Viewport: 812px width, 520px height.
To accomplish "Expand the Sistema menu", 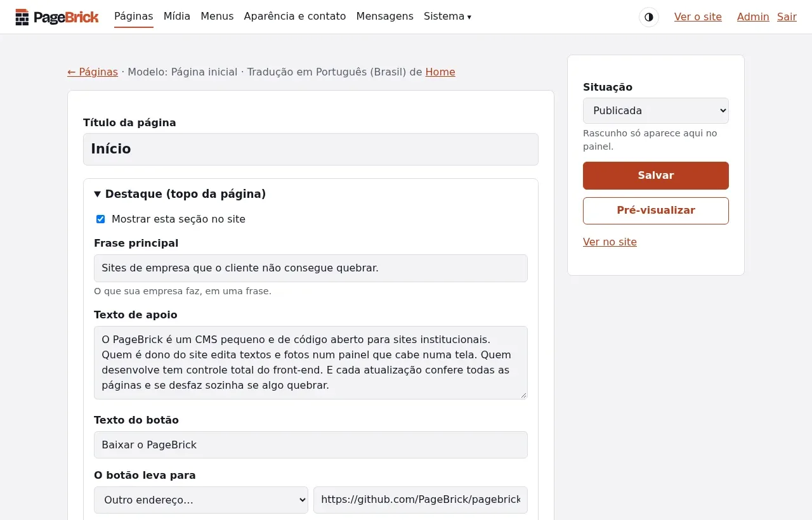I will [447, 16].
